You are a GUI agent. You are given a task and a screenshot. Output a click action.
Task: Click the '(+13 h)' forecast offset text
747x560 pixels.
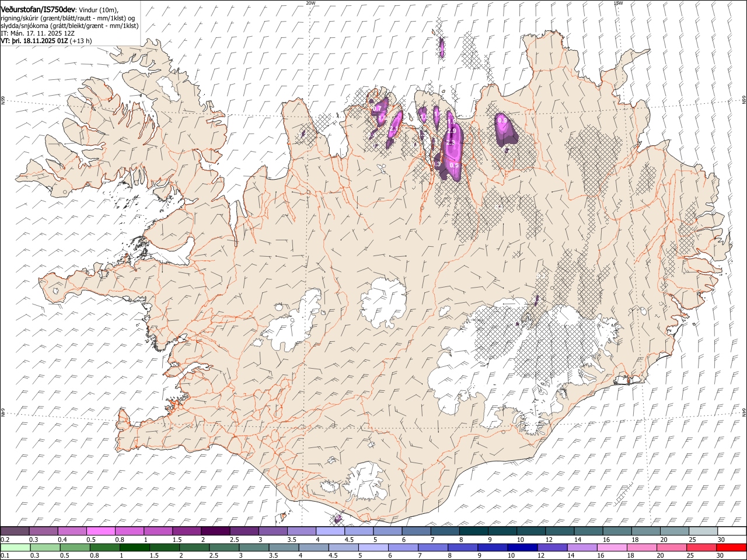click(x=82, y=41)
